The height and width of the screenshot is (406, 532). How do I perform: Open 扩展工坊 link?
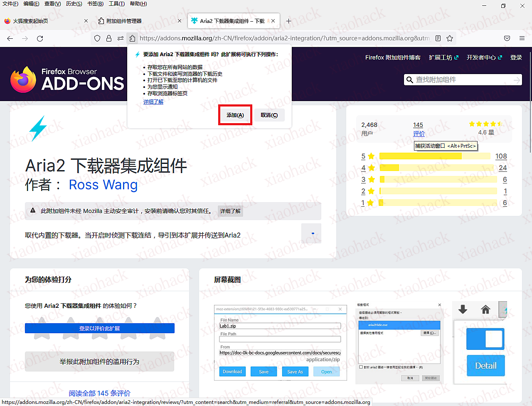point(443,57)
